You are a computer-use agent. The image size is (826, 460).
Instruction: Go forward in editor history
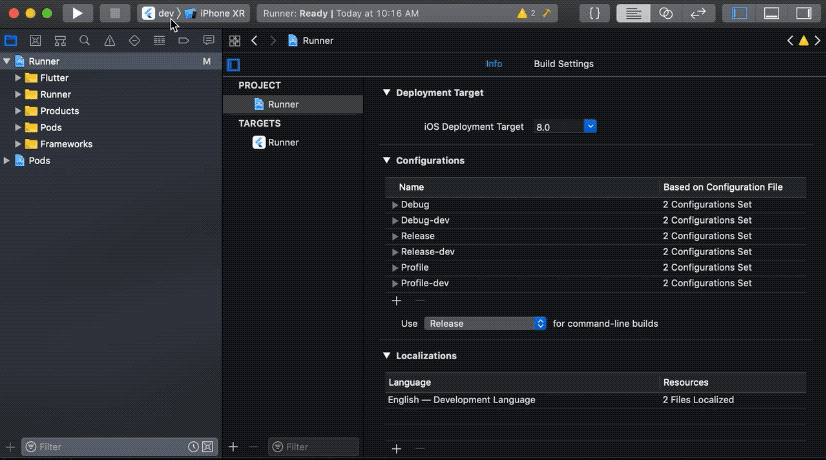coord(273,41)
